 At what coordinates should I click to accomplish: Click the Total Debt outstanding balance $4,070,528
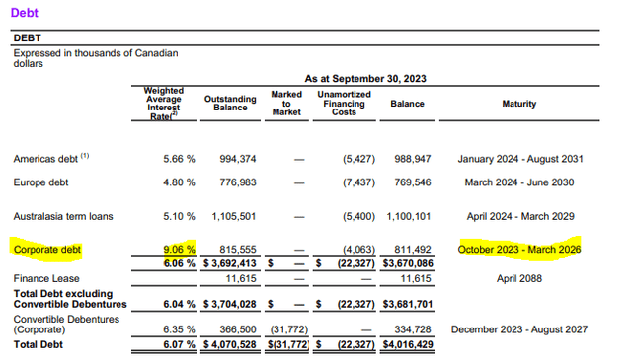[230, 344]
